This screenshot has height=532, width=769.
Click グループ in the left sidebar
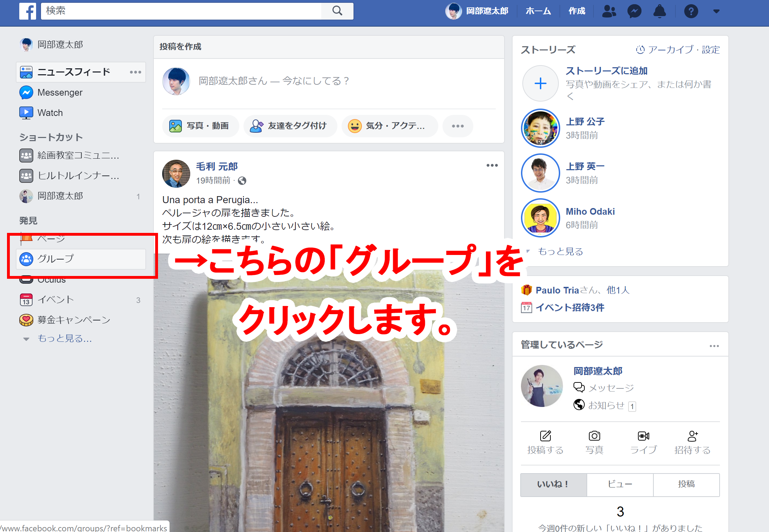pyautogui.click(x=55, y=259)
